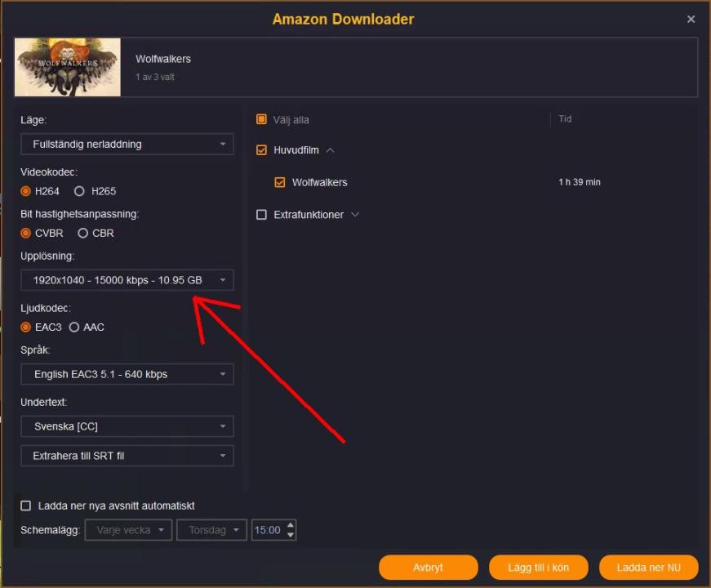Click the Avbryt button
This screenshot has height=588, width=711.
(429, 567)
